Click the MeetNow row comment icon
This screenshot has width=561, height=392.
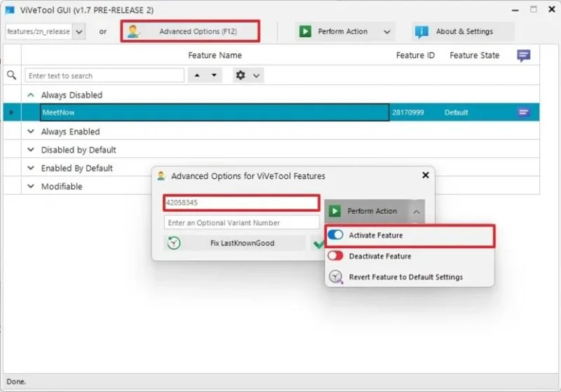pos(523,112)
